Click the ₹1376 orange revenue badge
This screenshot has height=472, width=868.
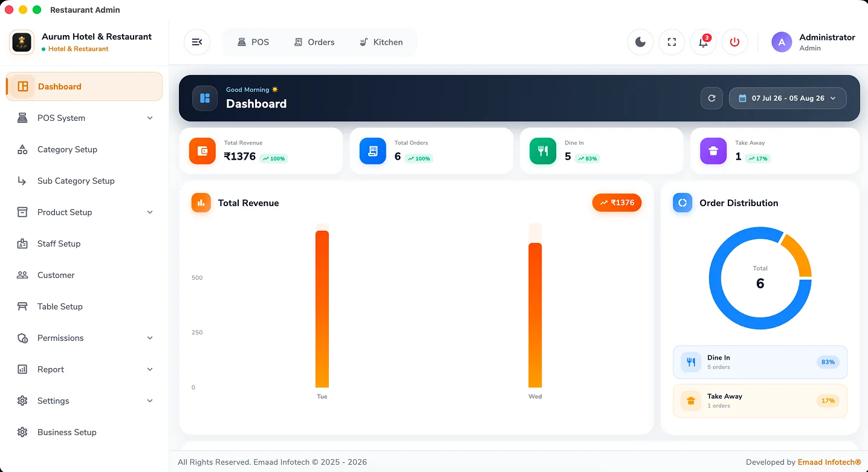coord(617,203)
